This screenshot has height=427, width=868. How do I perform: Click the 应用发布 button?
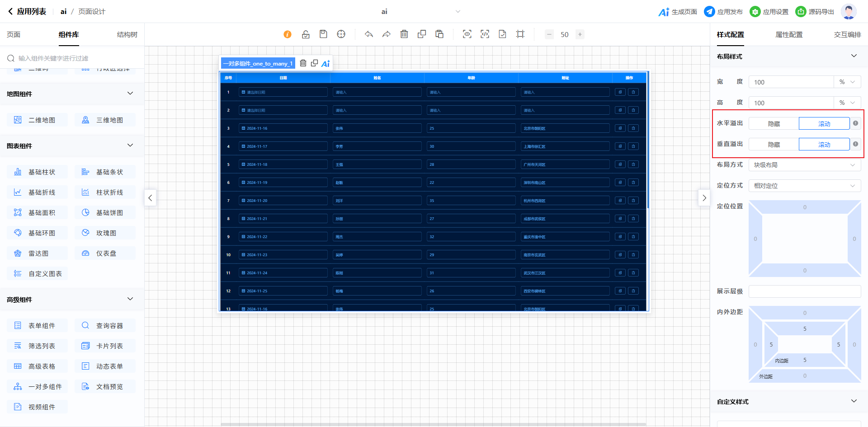(x=723, y=12)
